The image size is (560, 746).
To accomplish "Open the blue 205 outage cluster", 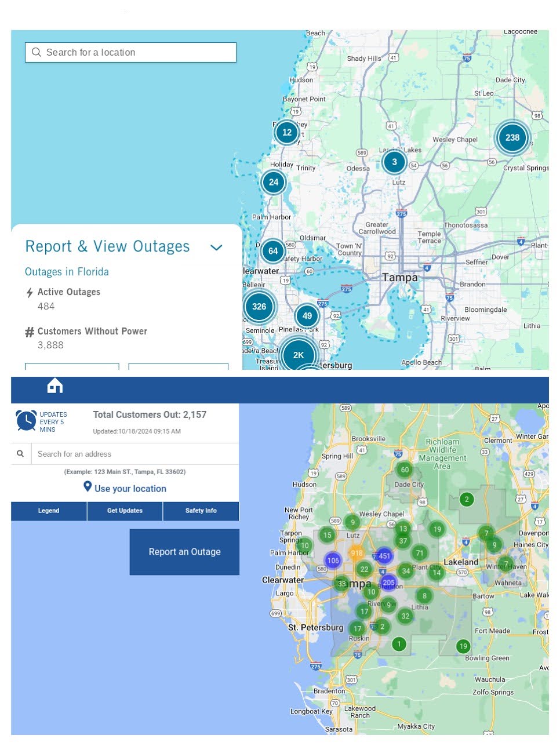I will click(x=388, y=583).
